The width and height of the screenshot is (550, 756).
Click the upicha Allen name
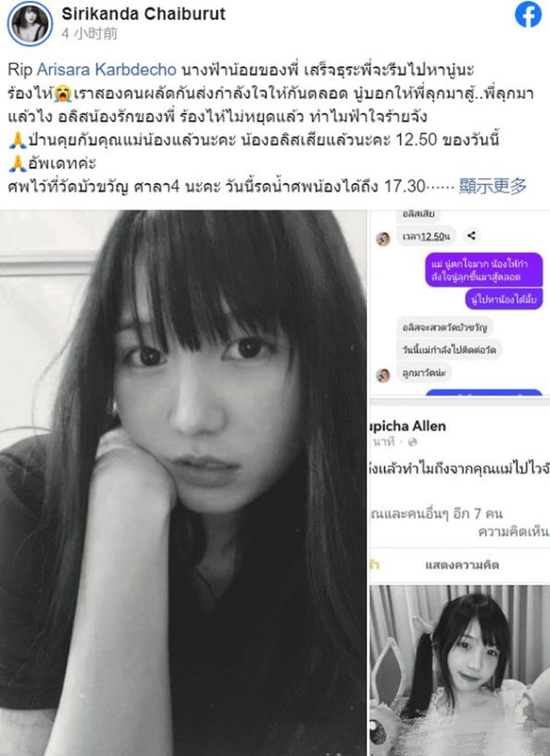(x=407, y=426)
